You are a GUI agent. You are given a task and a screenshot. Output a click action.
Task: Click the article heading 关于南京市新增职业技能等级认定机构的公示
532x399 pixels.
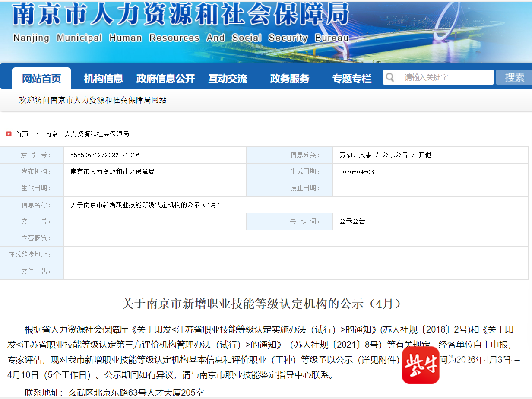(x=262, y=304)
